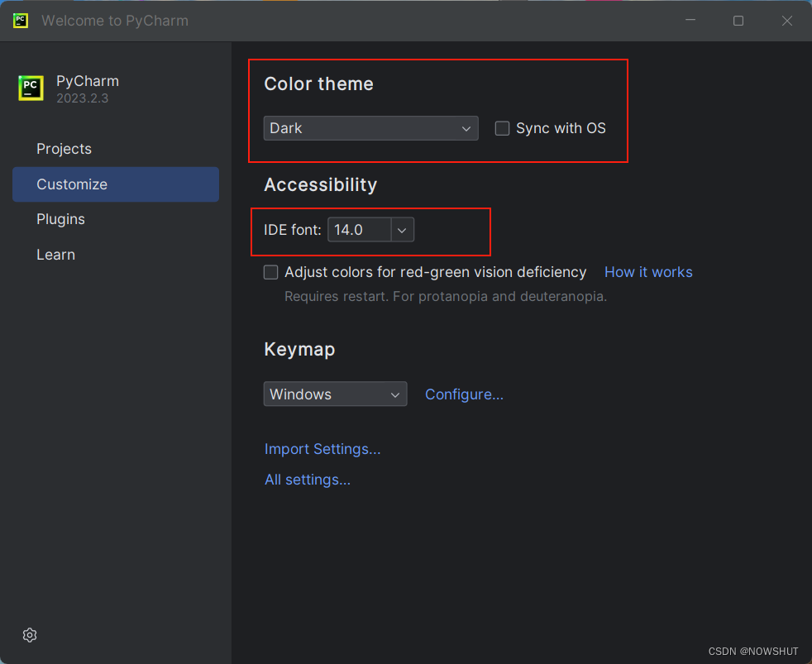Expand the IDE font size dropdown arrow
The width and height of the screenshot is (812, 664).
(403, 229)
